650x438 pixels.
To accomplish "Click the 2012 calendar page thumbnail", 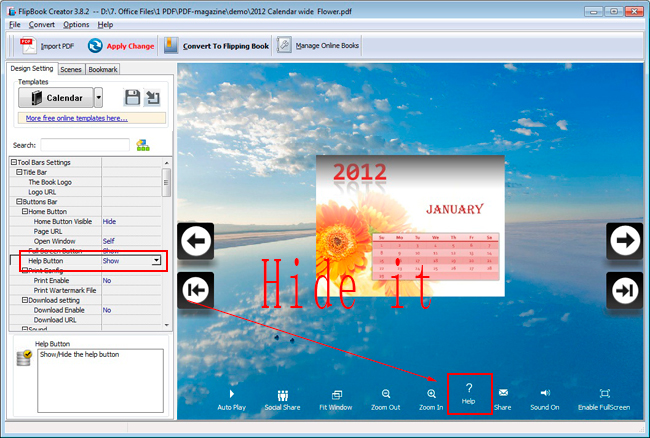I will (x=410, y=226).
